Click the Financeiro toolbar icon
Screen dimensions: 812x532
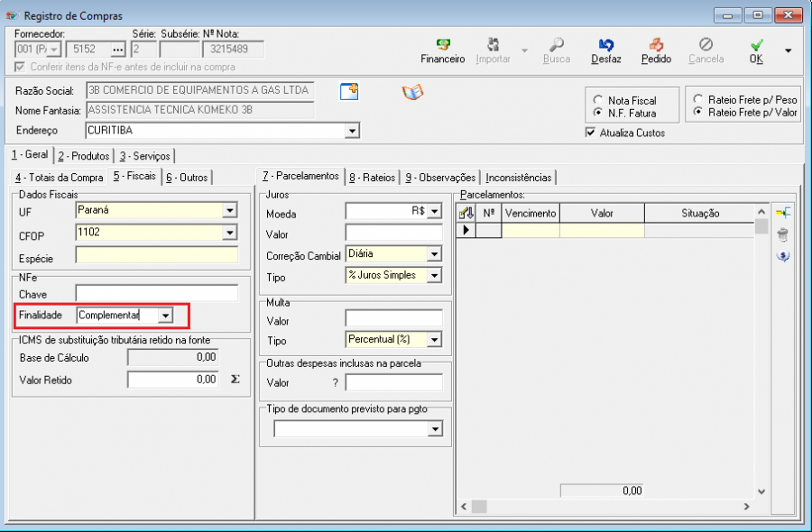[x=442, y=45]
